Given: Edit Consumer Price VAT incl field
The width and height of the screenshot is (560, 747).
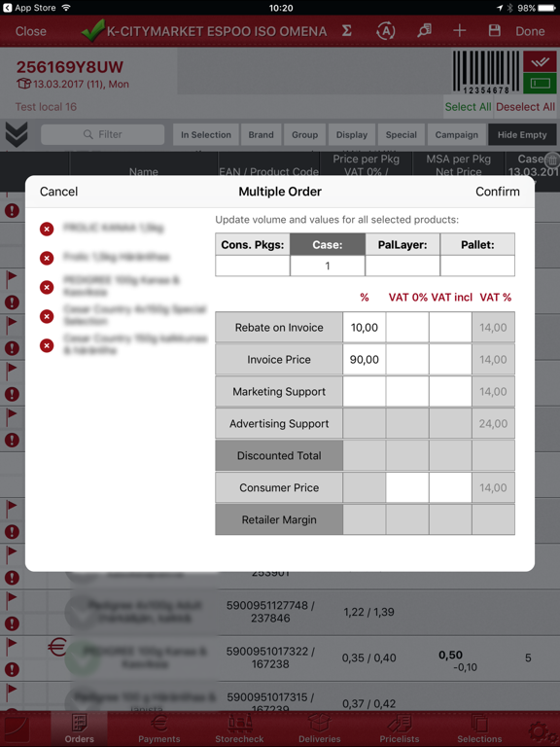Looking at the screenshot, I should pyautogui.click(x=450, y=487).
